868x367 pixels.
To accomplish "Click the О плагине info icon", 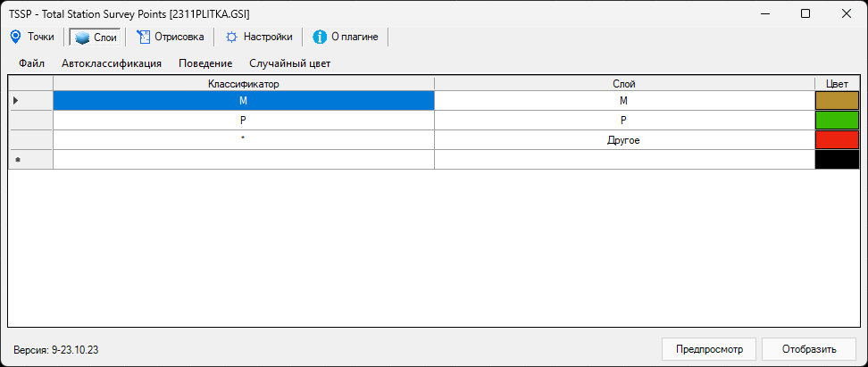I will [320, 37].
